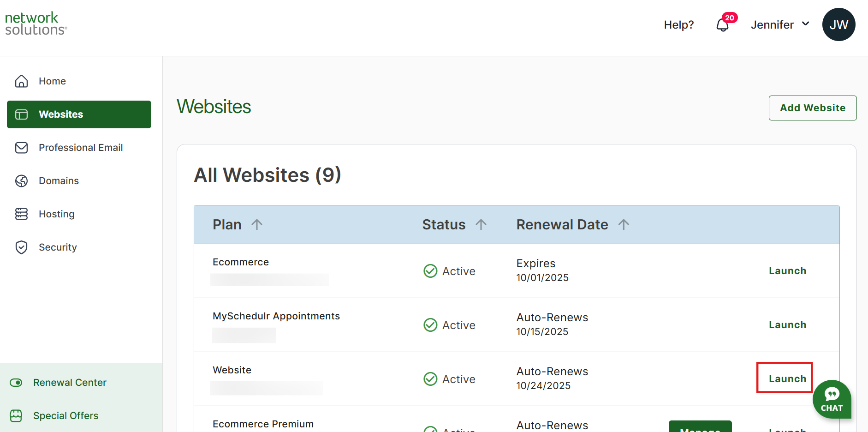This screenshot has width=868, height=432.
Task: Click the Add Website button
Action: click(x=813, y=108)
